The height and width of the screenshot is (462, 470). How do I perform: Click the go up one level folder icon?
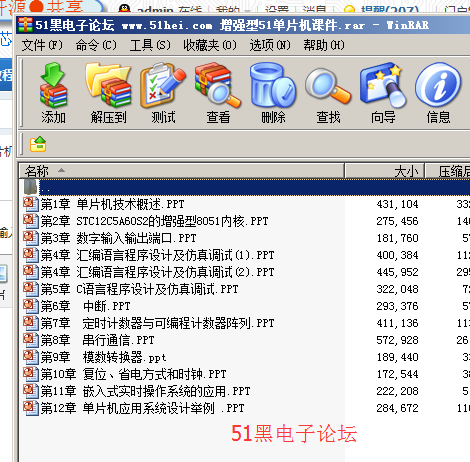pyautogui.click(x=38, y=144)
